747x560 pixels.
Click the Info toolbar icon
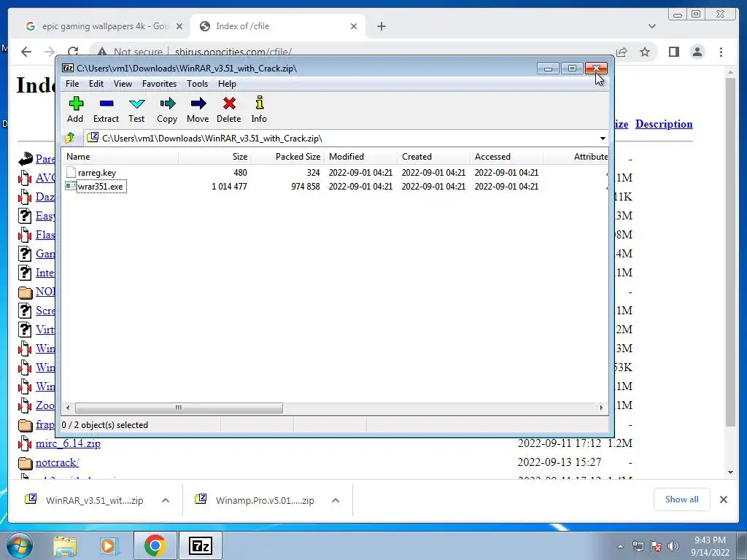pyautogui.click(x=259, y=109)
